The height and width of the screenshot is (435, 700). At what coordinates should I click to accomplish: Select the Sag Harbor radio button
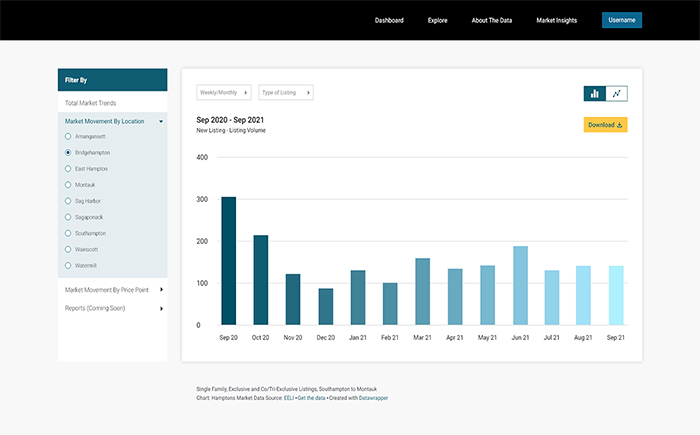point(68,201)
